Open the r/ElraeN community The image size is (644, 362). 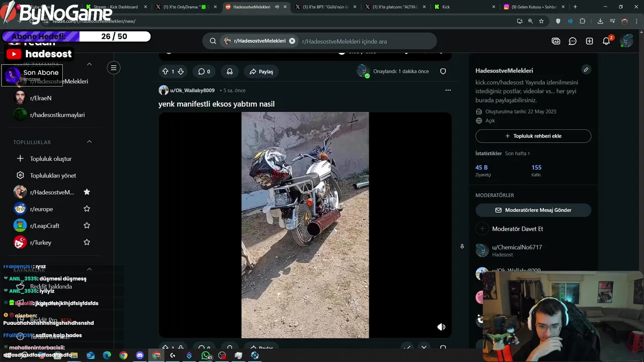41,98
